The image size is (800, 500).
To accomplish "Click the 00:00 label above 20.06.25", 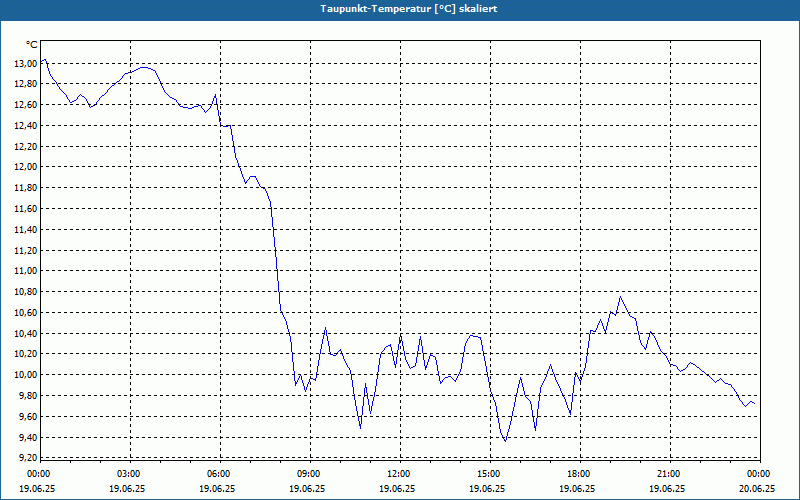I will pos(760,474).
